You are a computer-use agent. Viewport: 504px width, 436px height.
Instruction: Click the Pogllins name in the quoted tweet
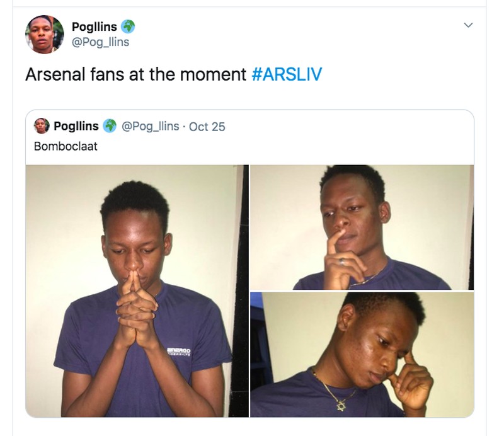click(x=76, y=126)
